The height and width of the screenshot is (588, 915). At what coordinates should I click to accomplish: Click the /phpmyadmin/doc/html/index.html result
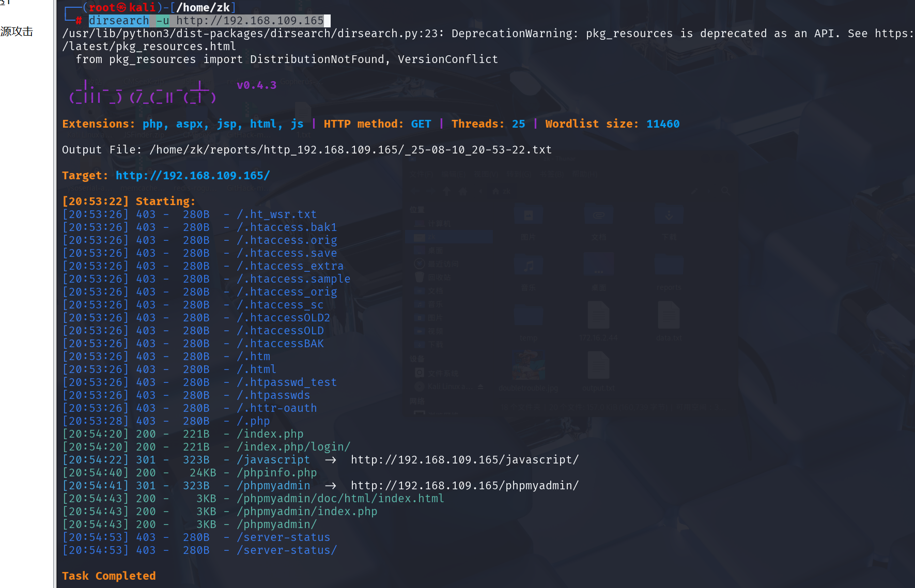pyautogui.click(x=340, y=499)
